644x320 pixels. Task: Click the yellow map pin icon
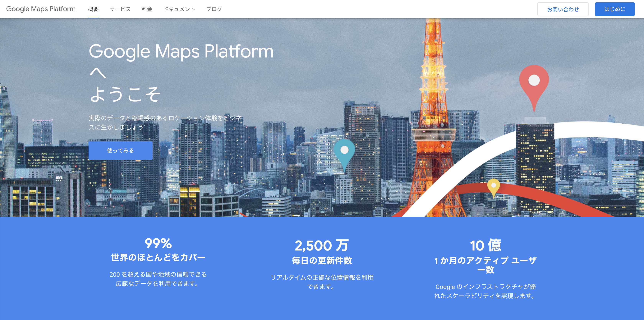pos(494,186)
